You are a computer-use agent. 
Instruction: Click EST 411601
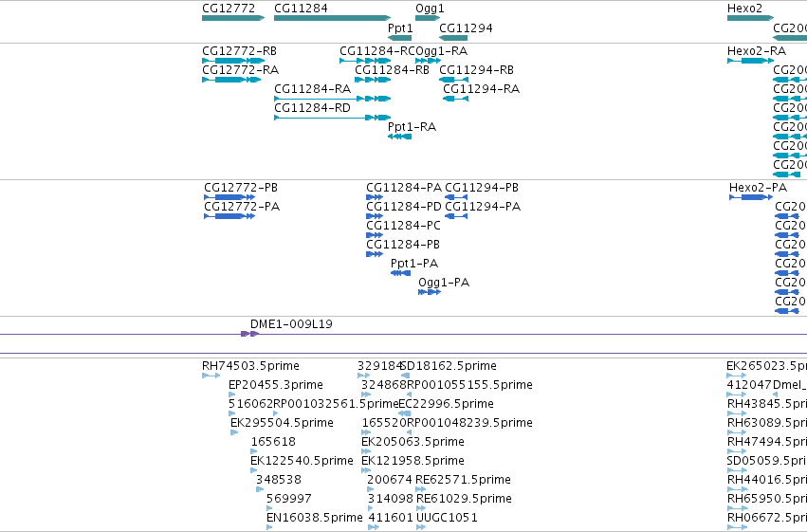(x=374, y=527)
